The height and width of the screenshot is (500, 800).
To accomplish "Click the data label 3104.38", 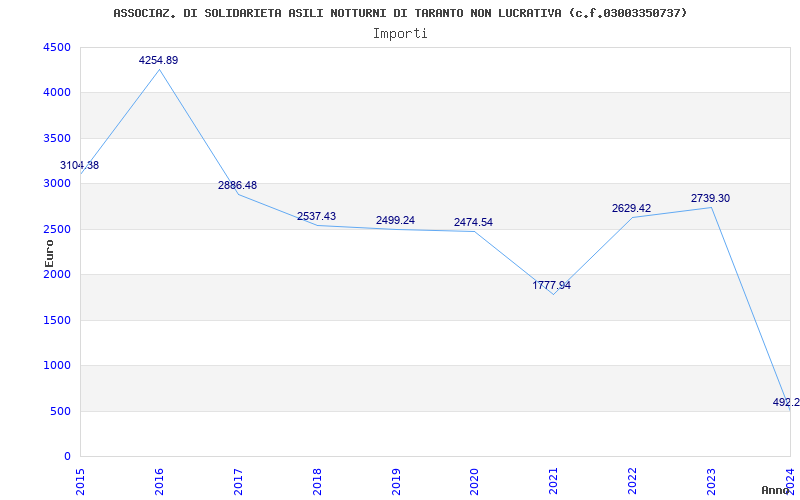I will point(80,165).
